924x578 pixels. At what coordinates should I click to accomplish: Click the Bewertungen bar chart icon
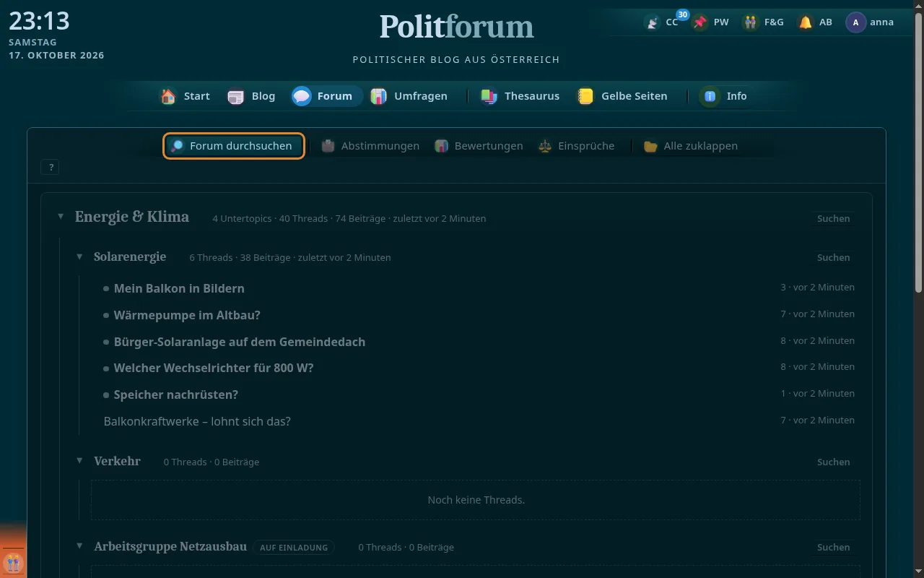[442, 146]
